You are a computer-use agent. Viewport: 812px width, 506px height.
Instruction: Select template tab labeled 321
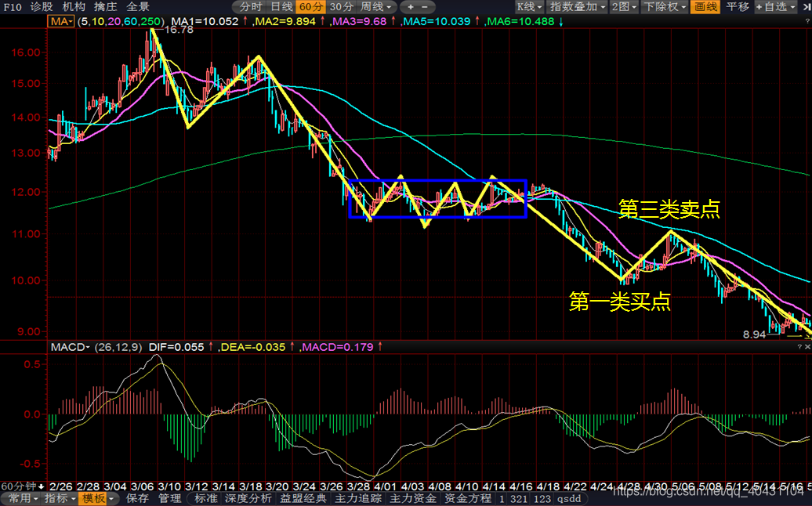tap(519, 499)
